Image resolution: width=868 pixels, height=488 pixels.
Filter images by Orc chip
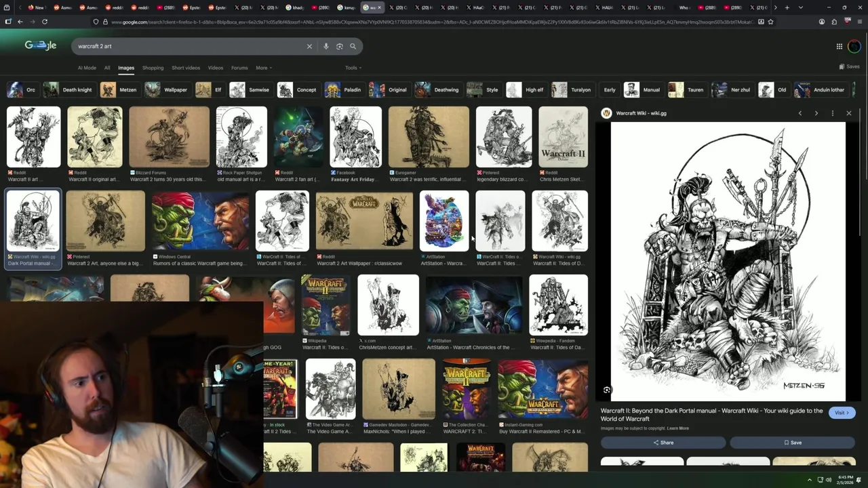(x=22, y=89)
